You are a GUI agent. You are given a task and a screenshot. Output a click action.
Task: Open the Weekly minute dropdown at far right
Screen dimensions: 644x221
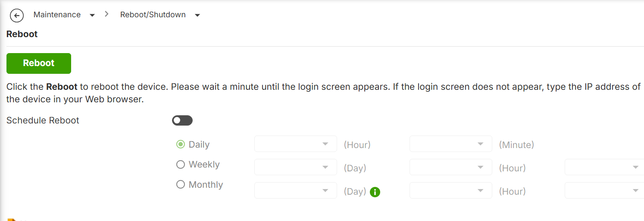click(604, 167)
